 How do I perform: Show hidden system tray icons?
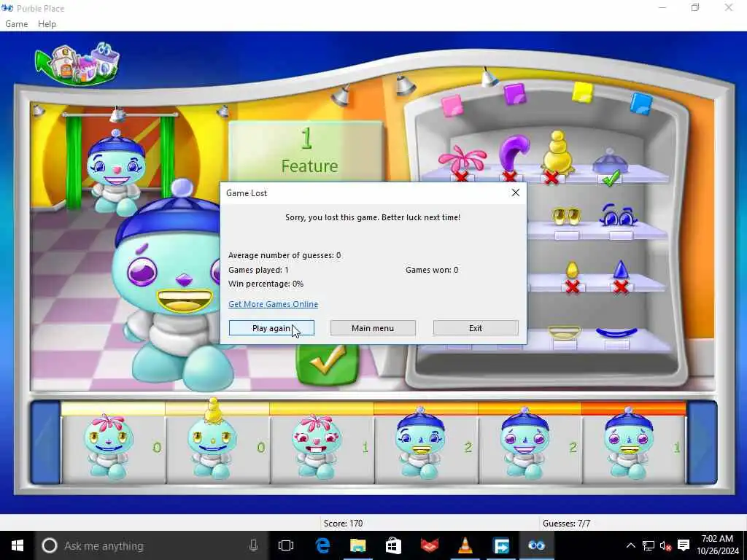(x=630, y=545)
